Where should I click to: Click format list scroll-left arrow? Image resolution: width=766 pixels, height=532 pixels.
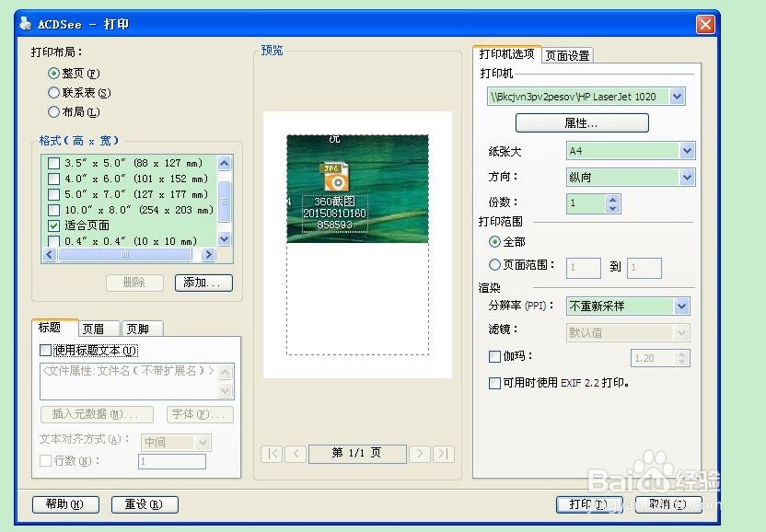pyautogui.click(x=50, y=255)
